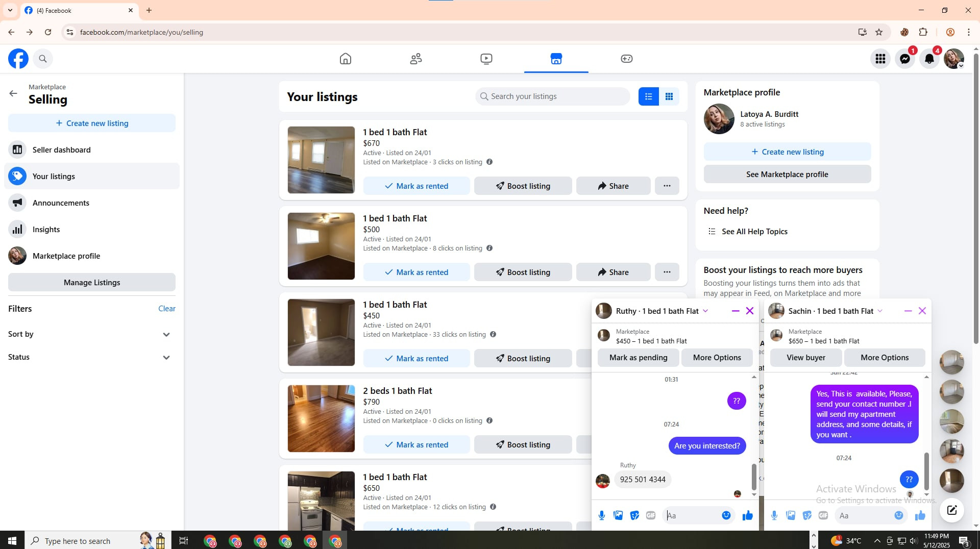The image size is (980, 549).
Task: Expand the Sort by filter
Action: [x=92, y=334]
